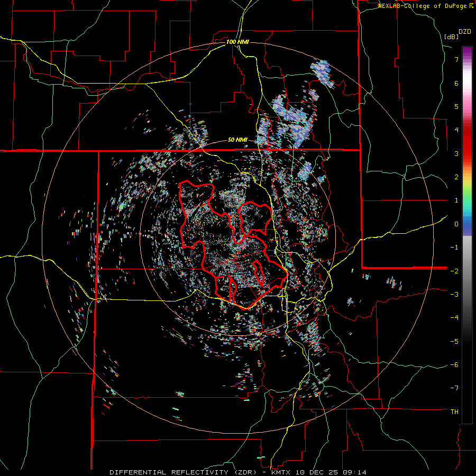This screenshot has height=476, width=476.
Task: Click the -4 value on the scale
Action: pyautogui.click(x=454, y=318)
